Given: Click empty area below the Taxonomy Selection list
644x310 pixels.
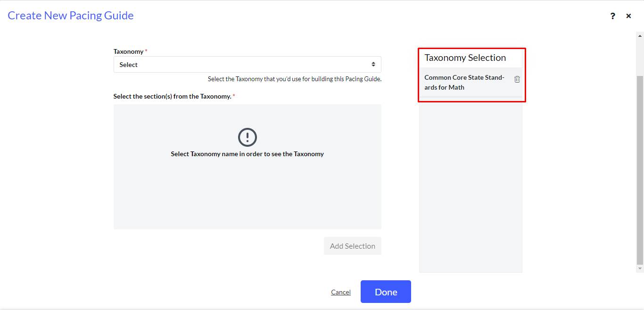Looking at the screenshot, I should click(471, 189).
